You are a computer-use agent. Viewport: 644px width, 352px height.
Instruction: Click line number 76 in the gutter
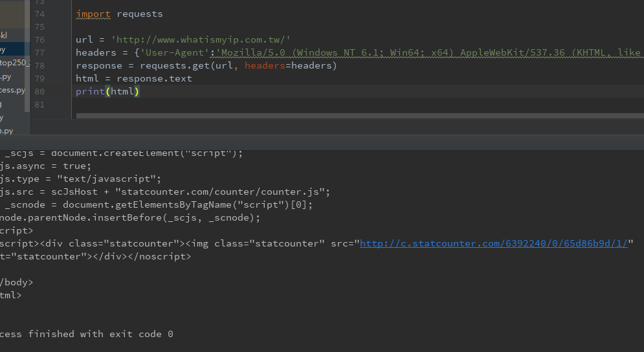coord(39,39)
